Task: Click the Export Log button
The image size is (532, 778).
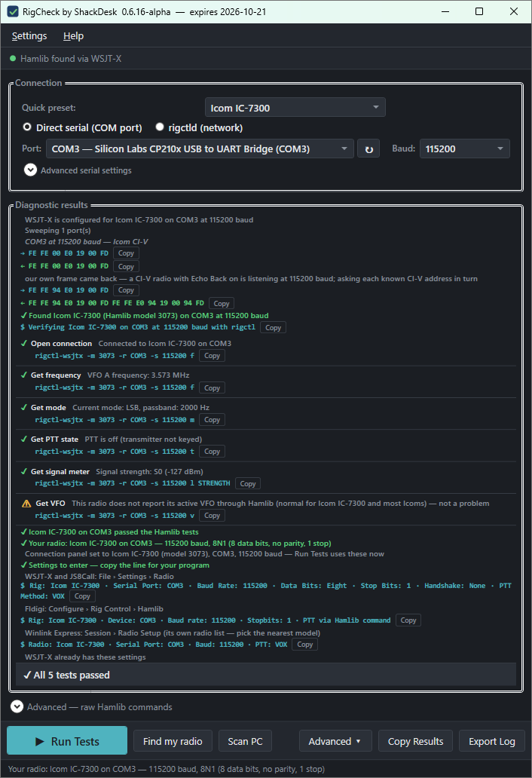Action: pos(492,741)
